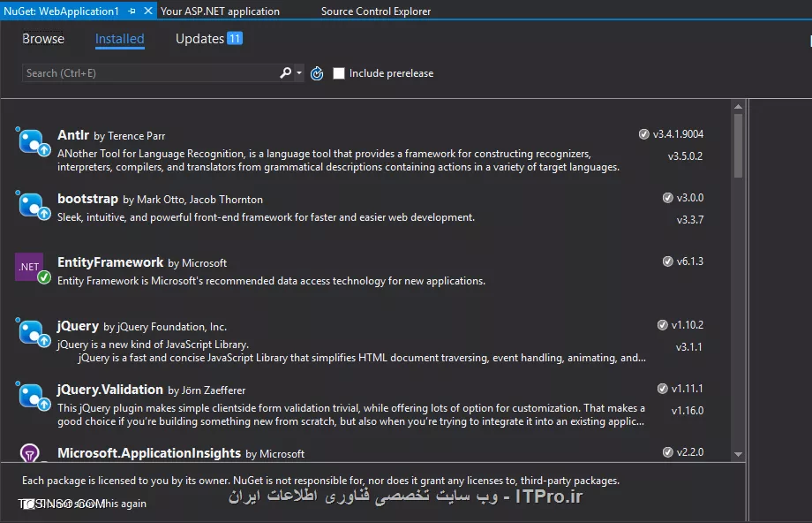Click jQuery installed checkmark icon v1.10.2
Screen dimensions: 812x523
[662, 325]
